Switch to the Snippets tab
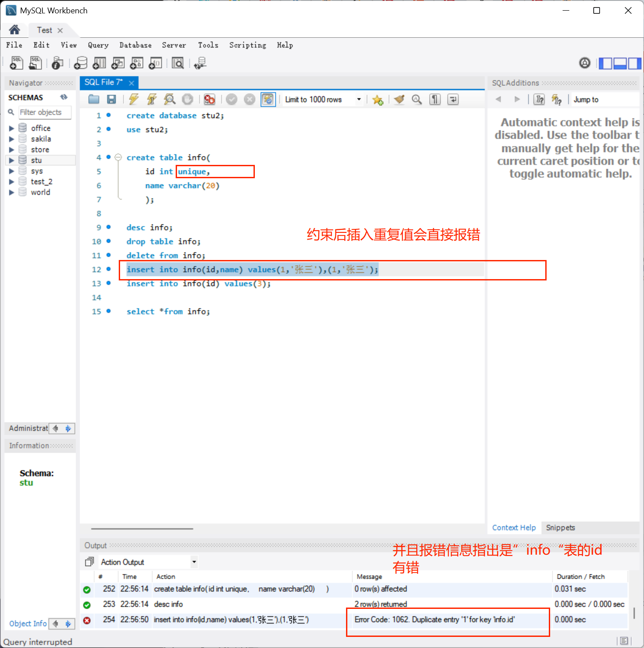 (560, 528)
